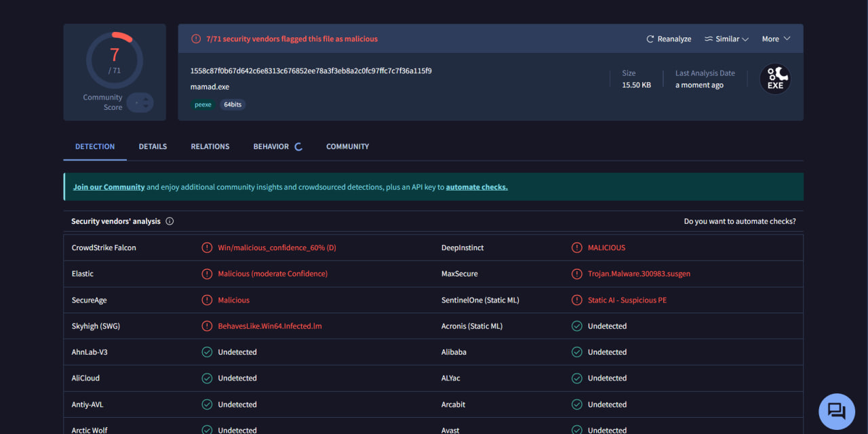Click the red alert icon for SecureAge

point(207,300)
